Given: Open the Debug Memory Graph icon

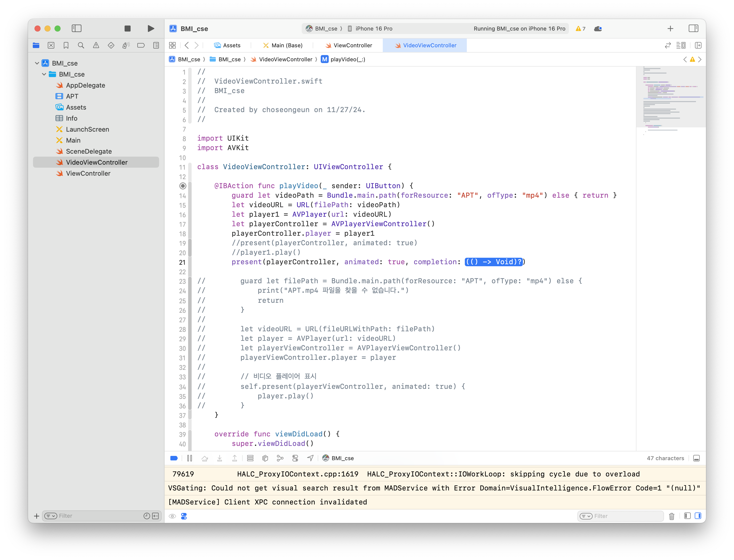Looking at the screenshot, I should click(x=280, y=458).
